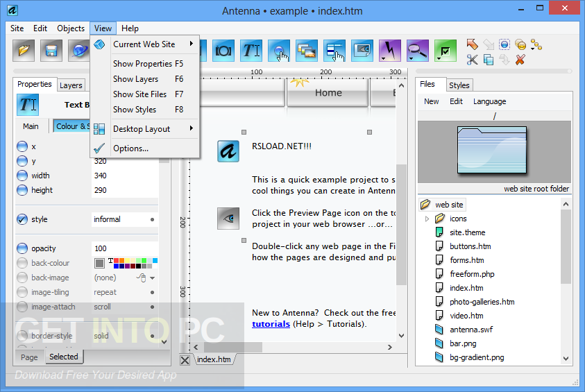This screenshot has width=585, height=392.
Task: Preview in browser with the globe icon
Action: [x=79, y=51]
